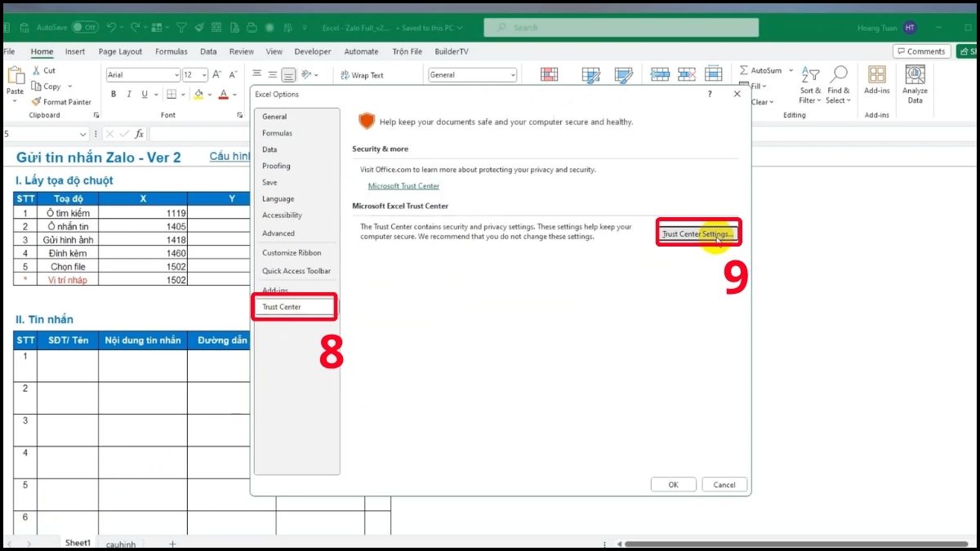
Task: Click the Copy icon
Action: pyautogui.click(x=37, y=87)
